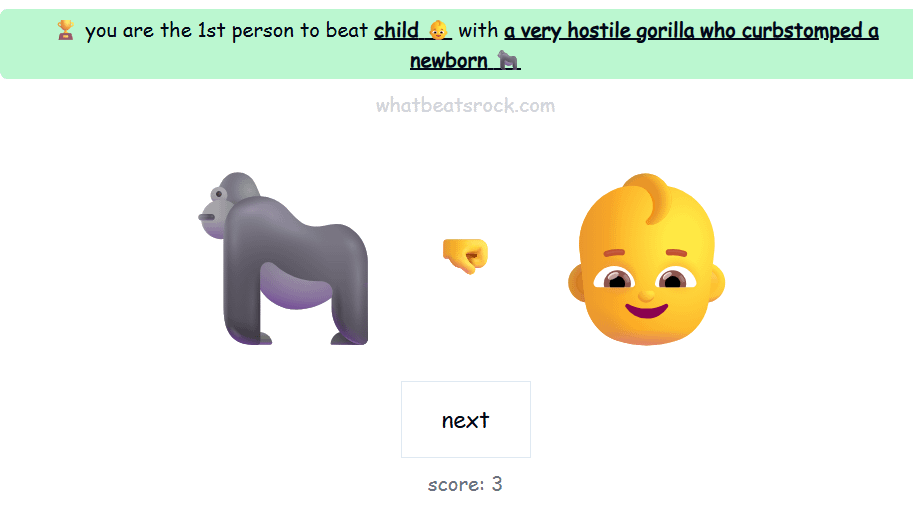Click the whatbeatsrock.com watermark text
The height and width of the screenshot is (505, 913).
pyautogui.click(x=465, y=105)
